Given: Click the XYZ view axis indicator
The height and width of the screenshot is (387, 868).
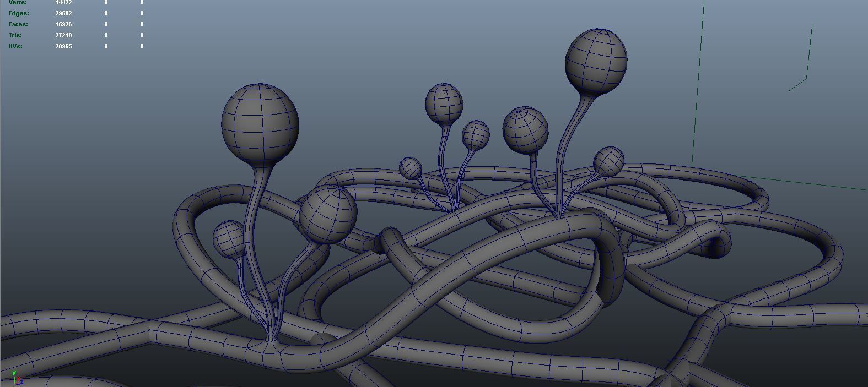Looking at the screenshot, I should click(x=17, y=378).
